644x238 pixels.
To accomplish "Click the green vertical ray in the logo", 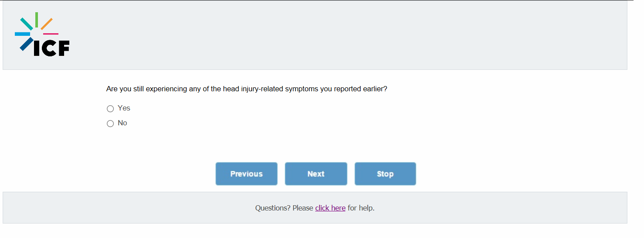I will (37, 20).
